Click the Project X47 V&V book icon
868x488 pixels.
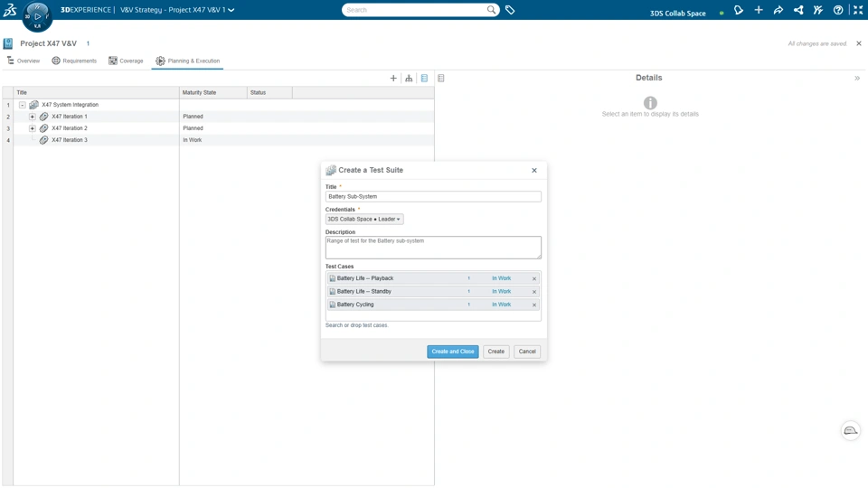[8, 43]
